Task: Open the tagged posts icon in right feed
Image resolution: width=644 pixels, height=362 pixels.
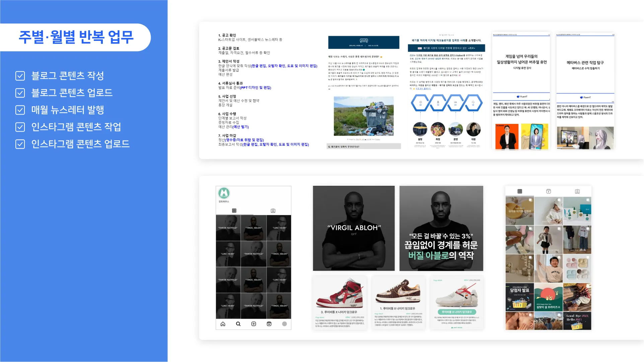Action: pyautogui.click(x=577, y=191)
